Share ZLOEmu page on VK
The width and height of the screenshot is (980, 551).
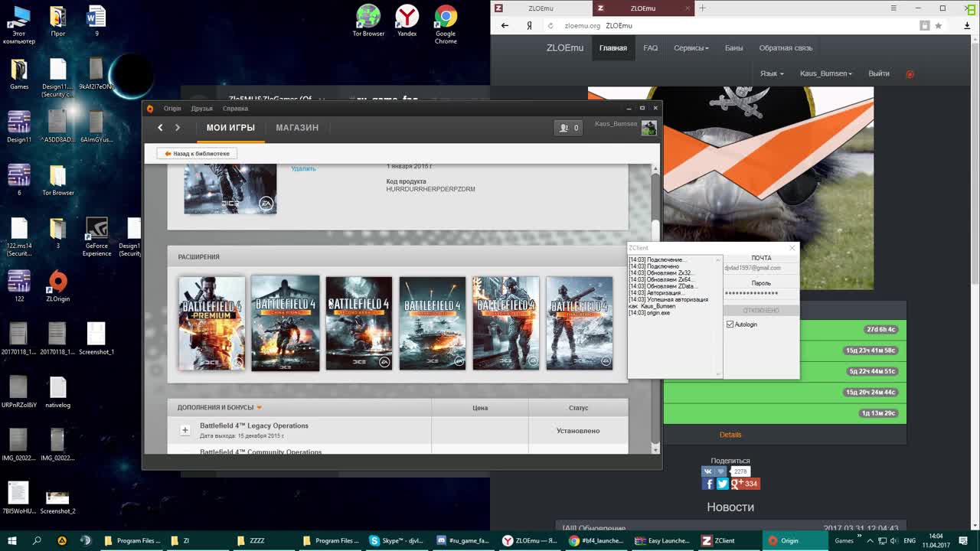[x=714, y=471]
